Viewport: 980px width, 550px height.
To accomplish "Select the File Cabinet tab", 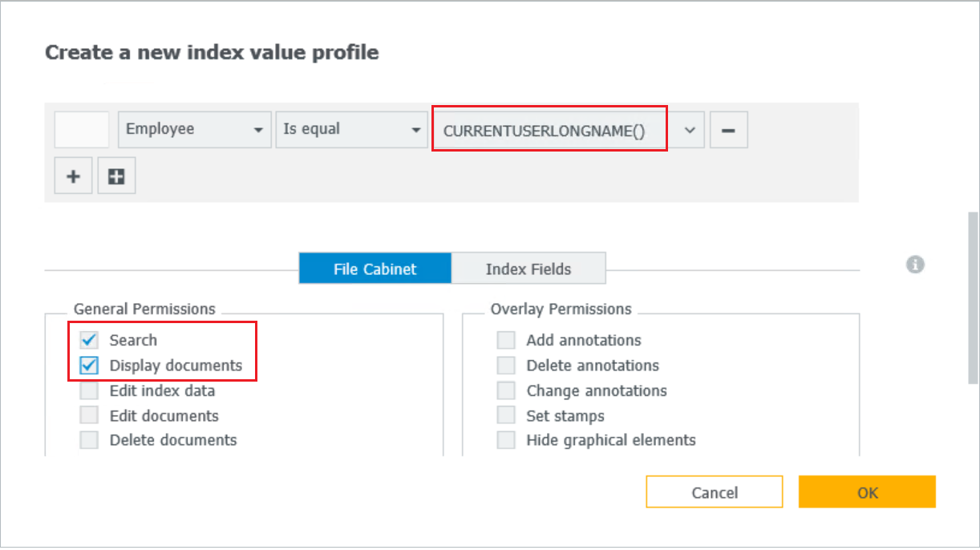I will 375,269.
